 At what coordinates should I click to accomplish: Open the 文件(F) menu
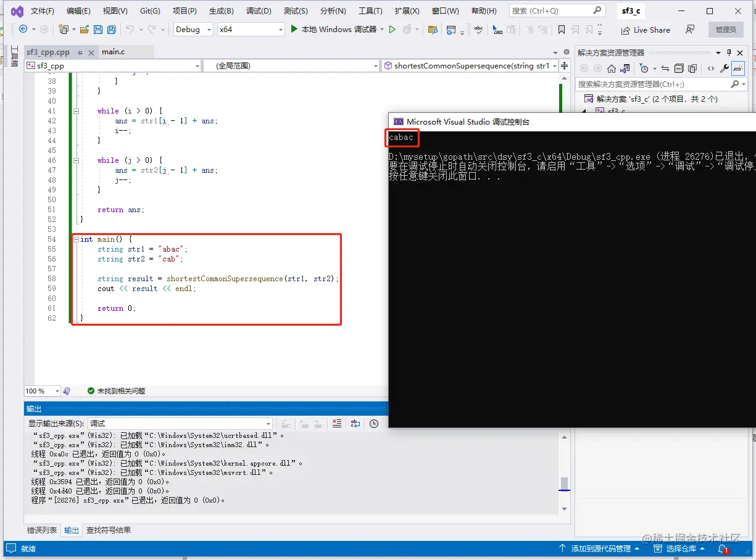tap(43, 11)
